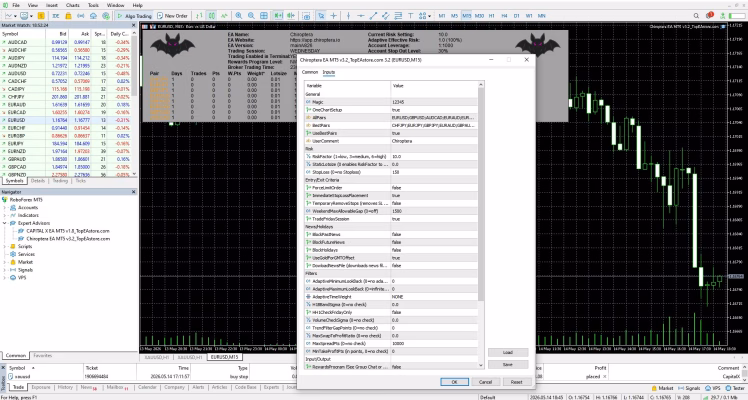748x400 pixels.
Task: Toggle chart shift icon
Action: click(x=291, y=16)
